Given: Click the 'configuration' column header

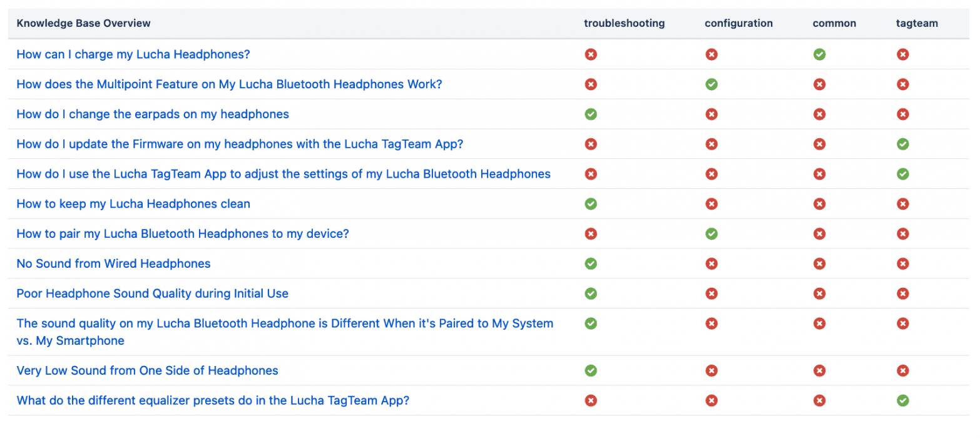Looking at the screenshot, I should (738, 23).
